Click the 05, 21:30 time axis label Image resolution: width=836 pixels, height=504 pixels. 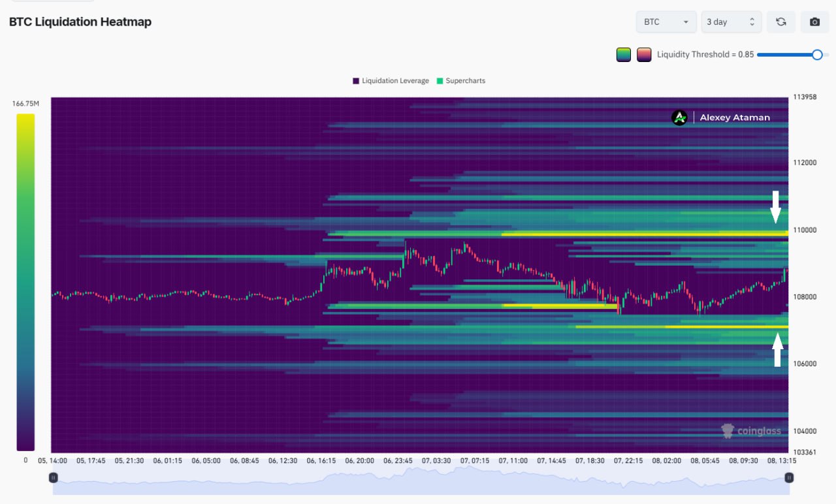[129, 460]
